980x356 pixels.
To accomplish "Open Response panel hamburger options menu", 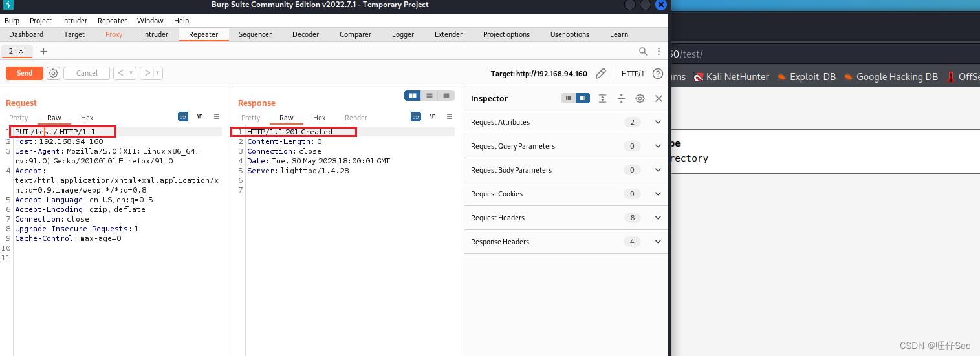I will (450, 117).
